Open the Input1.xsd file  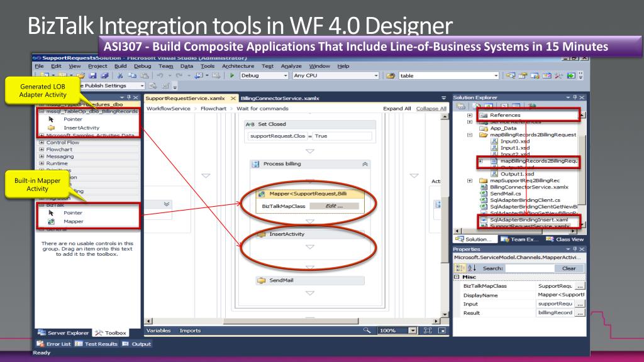(514, 148)
